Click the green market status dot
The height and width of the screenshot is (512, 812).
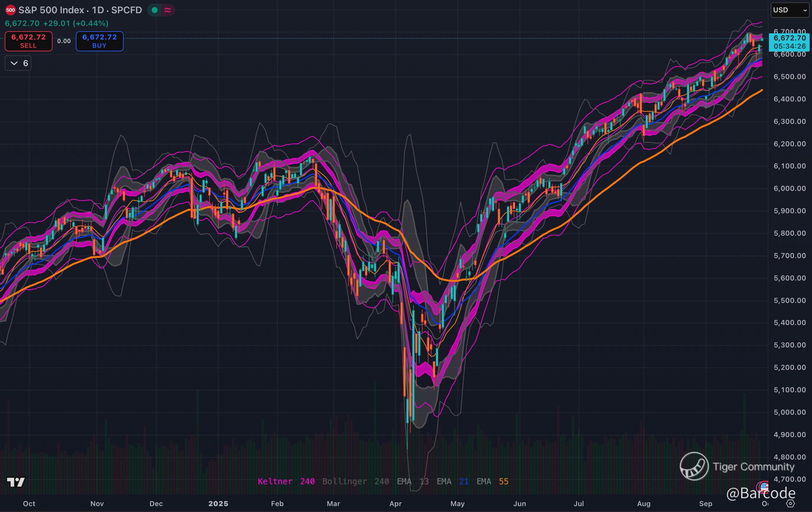coord(155,10)
